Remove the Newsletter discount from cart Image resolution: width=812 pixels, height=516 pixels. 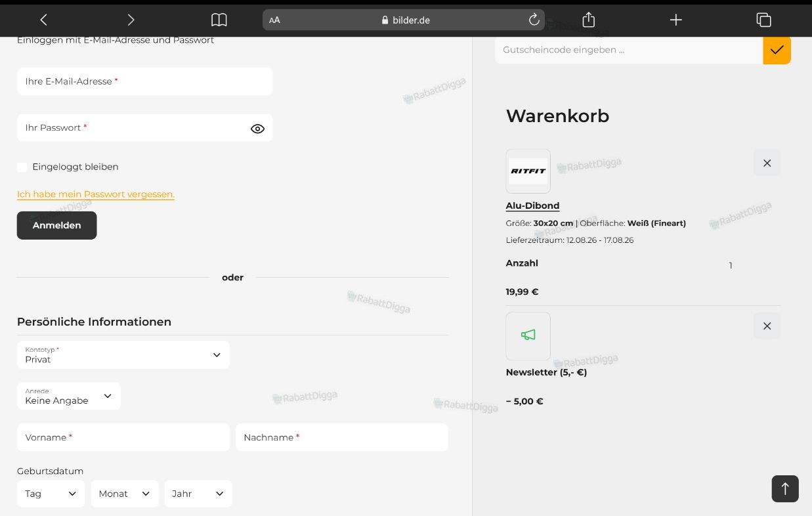767,326
